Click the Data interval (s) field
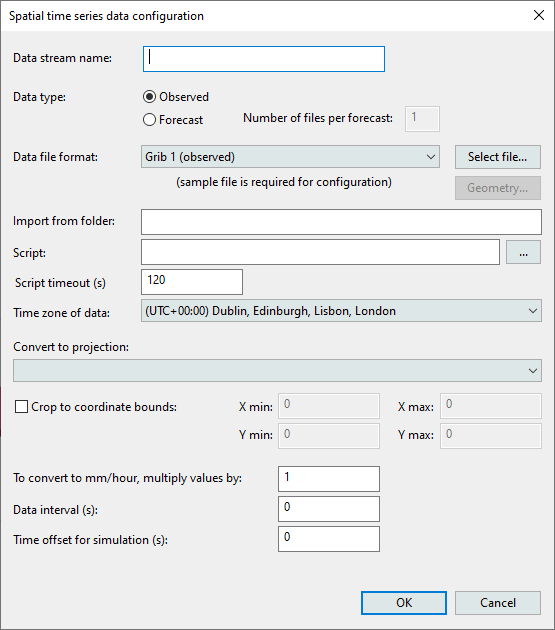 (329, 509)
